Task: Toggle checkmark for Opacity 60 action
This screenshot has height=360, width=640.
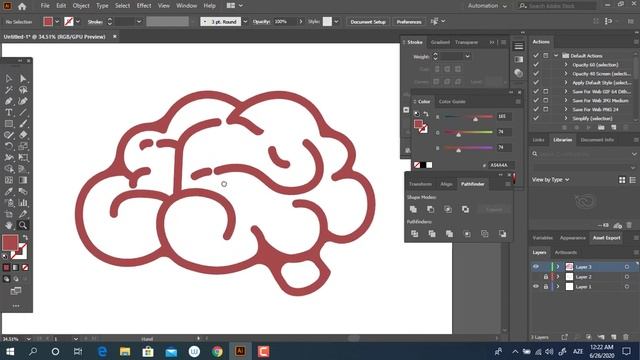Action: pyautogui.click(x=536, y=64)
